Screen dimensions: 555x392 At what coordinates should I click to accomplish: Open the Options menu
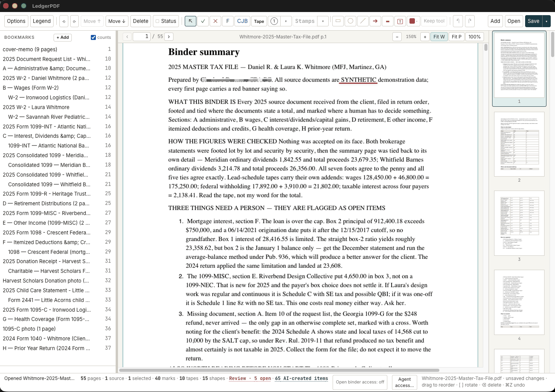click(x=16, y=21)
